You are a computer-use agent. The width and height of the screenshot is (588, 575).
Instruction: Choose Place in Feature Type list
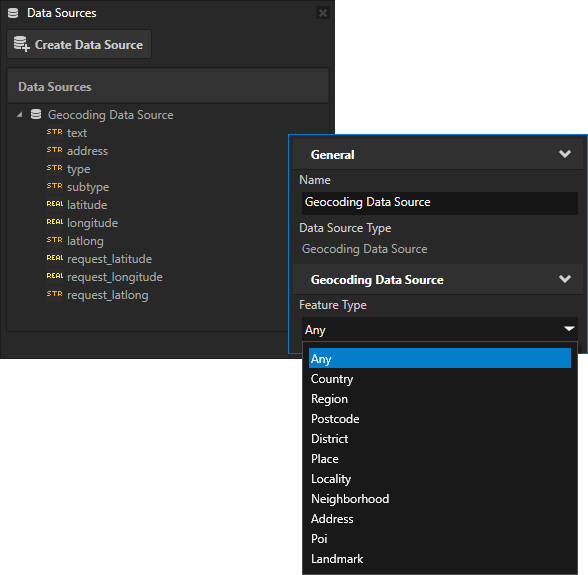coord(440,459)
